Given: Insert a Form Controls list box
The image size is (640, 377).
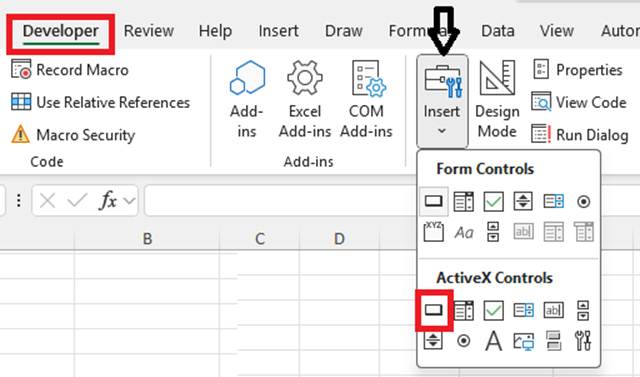Looking at the screenshot, I should 553,201.
